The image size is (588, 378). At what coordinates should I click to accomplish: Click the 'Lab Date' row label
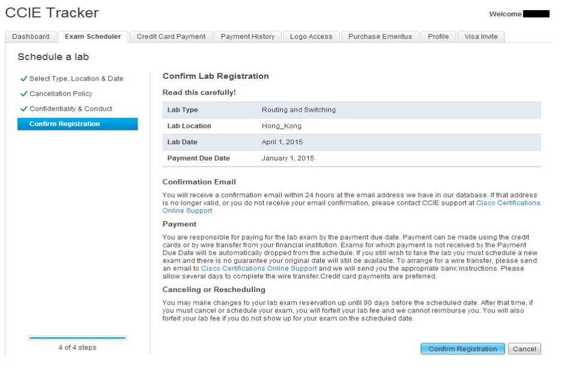coord(182,142)
